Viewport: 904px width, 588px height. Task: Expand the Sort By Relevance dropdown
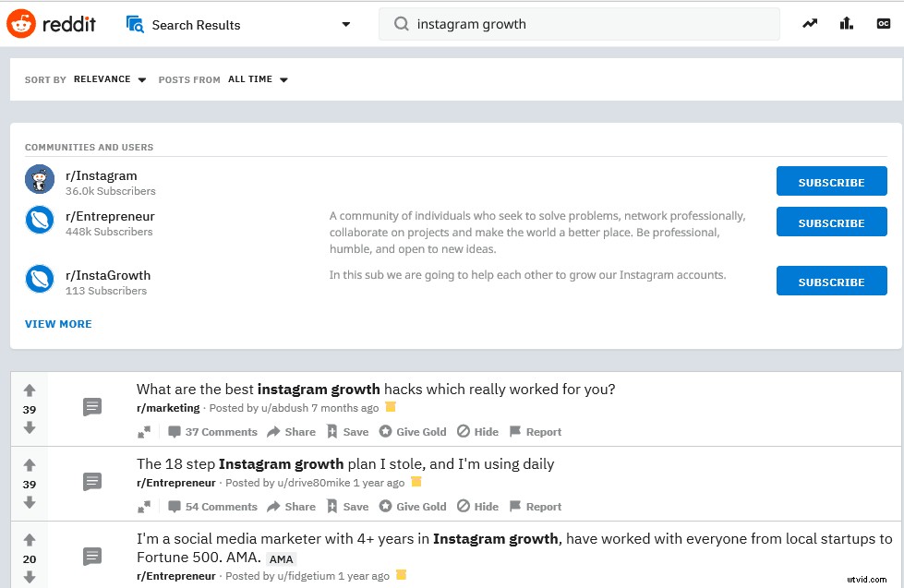110,79
